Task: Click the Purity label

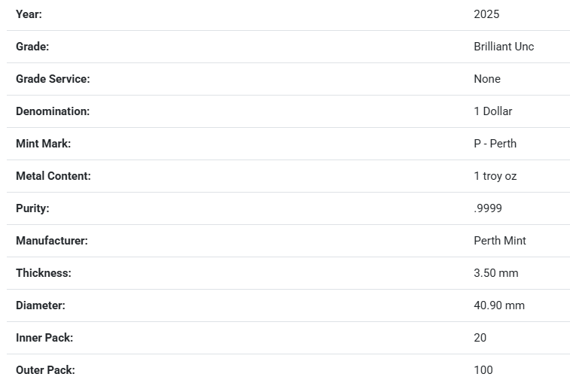Action: (32, 208)
